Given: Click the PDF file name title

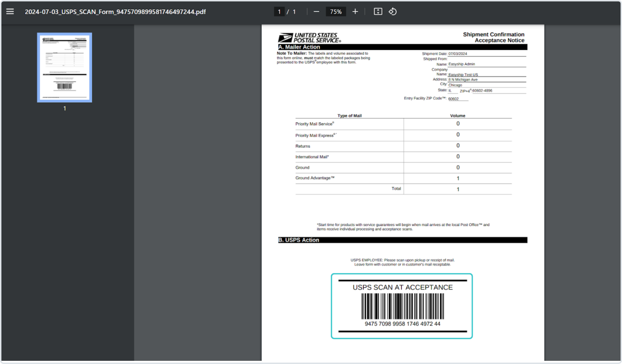Looking at the screenshot, I should (x=115, y=12).
